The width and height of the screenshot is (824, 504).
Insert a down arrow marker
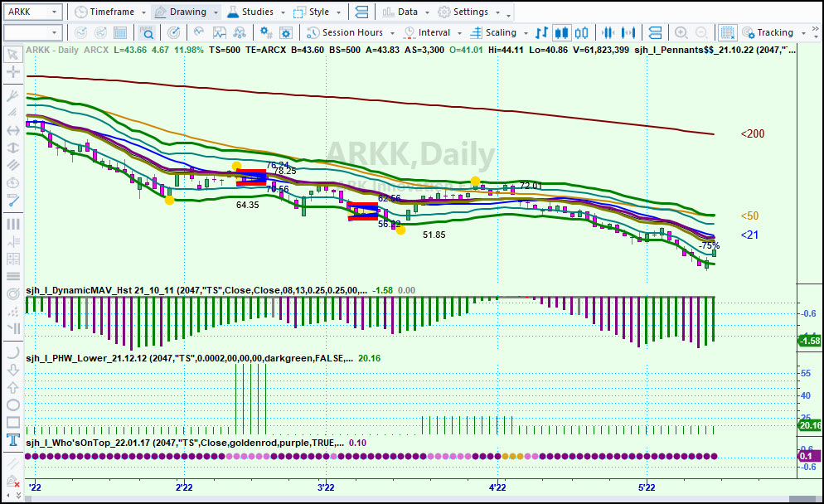(x=13, y=370)
